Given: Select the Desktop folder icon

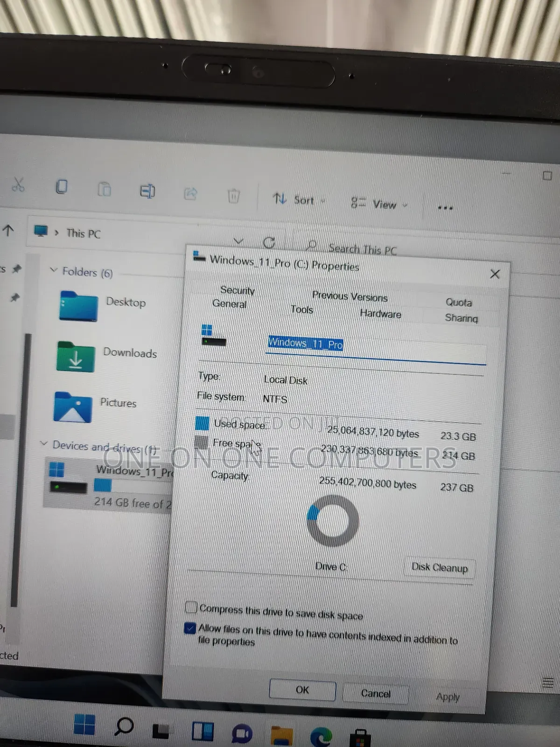Looking at the screenshot, I should click(78, 306).
